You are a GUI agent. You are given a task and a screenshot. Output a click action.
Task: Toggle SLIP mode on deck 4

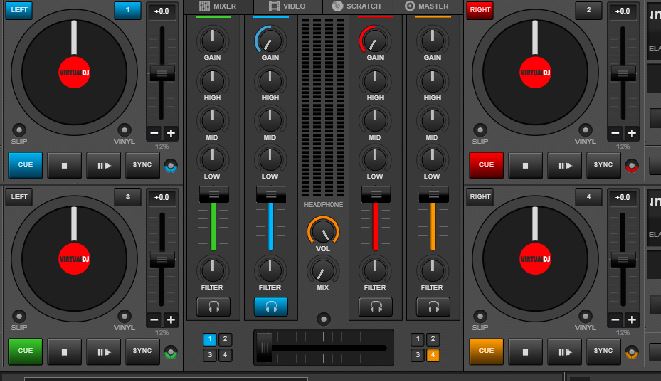[480, 316]
